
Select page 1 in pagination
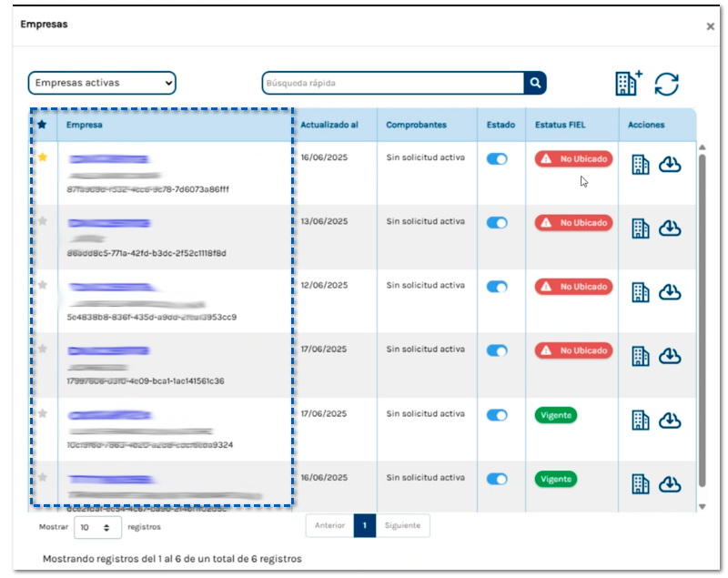(365, 525)
